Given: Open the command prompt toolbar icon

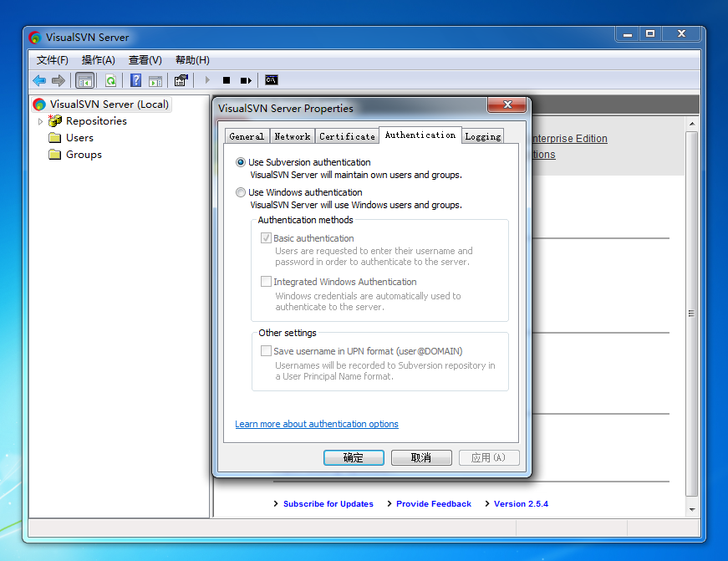Looking at the screenshot, I should [272, 80].
